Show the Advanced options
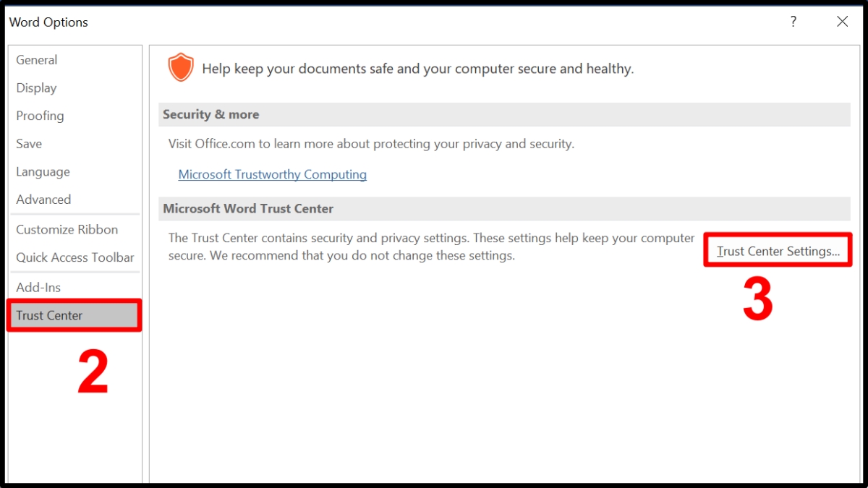 tap(43, 200)
